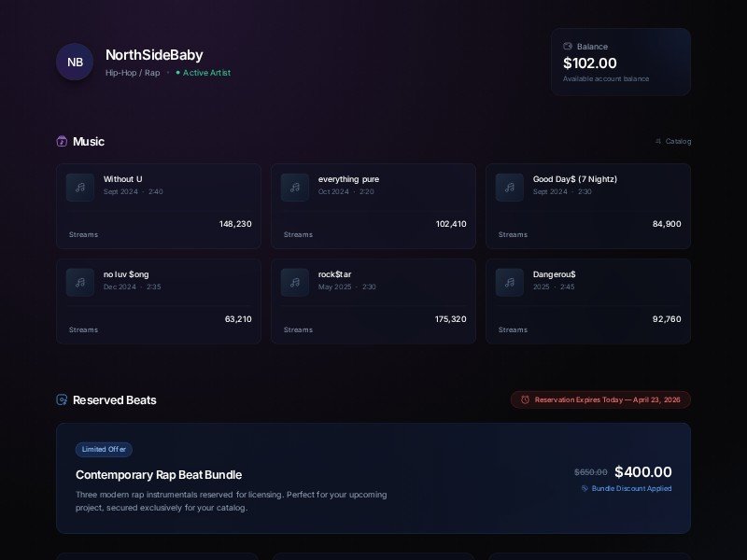Viewport: 747px width, 560px height.
Task: Click the NB artist avatar
Action: (75, 63)
